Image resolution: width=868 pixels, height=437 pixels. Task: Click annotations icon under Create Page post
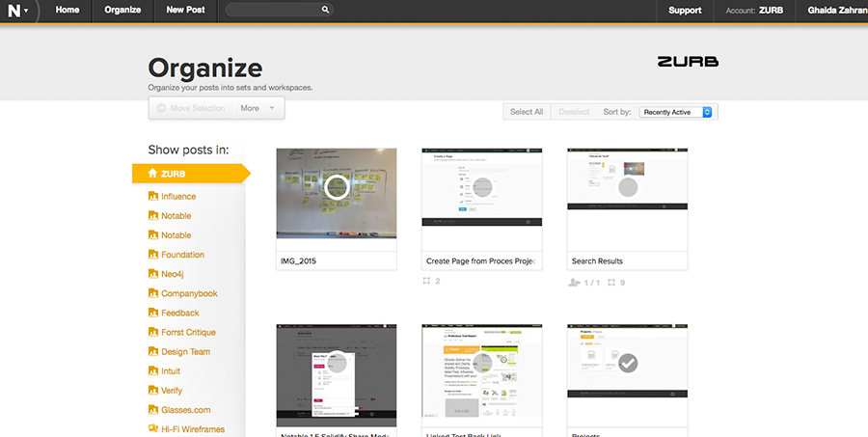tap(426, 281)
